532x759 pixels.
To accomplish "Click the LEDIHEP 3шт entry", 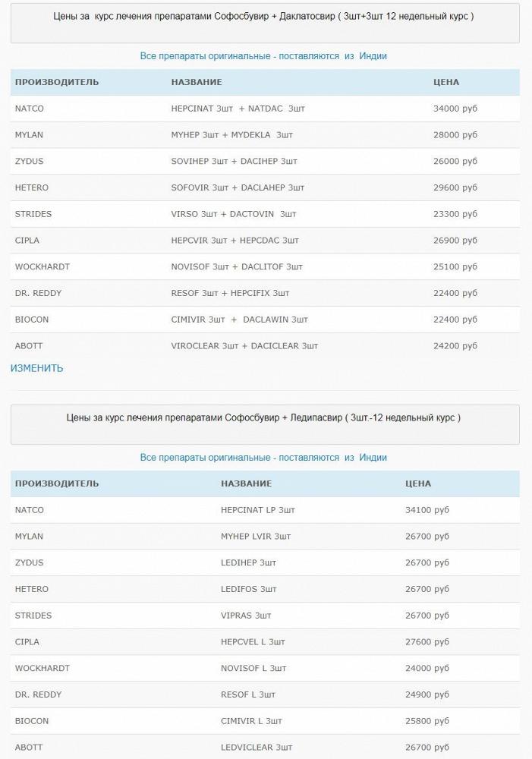I will click(x=248, y=563).
